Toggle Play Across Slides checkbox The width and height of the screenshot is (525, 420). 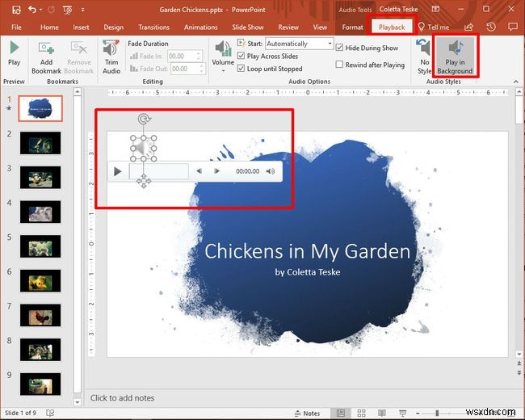[x=241, y=56]
